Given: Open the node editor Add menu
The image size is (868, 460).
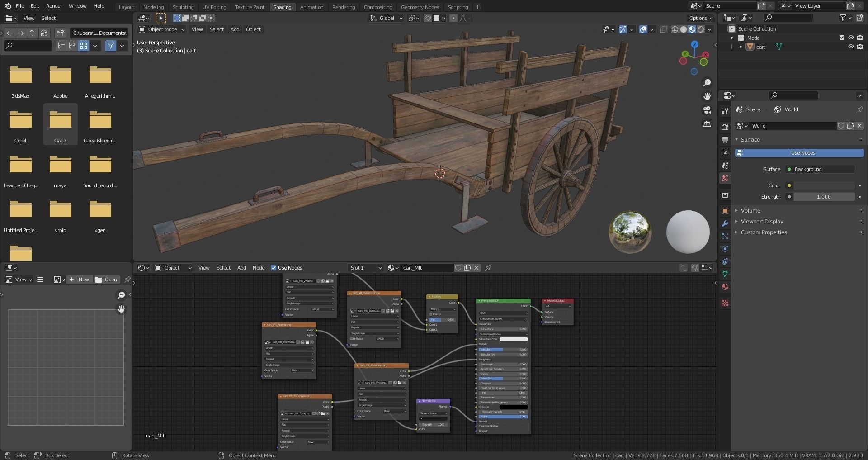Looking at the screenshot, I should click(x=241, y=268).
